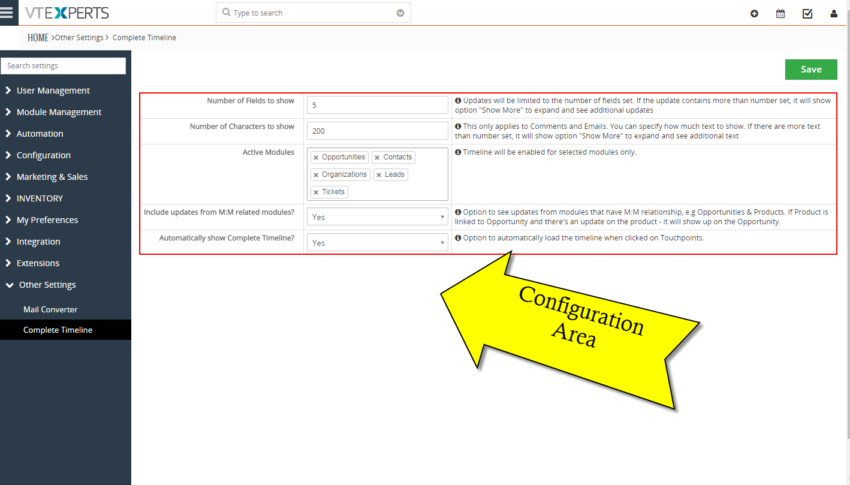850x485 pixels.
Task: Open Automatically show Complete Timeline dropdown
Action: coord(377,243)
